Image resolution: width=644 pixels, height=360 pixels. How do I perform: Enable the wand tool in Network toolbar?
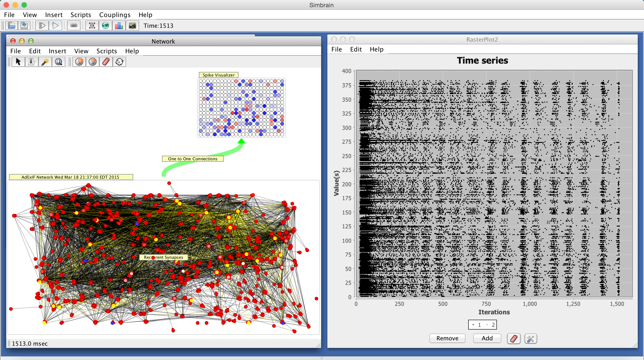coord(45,62)
